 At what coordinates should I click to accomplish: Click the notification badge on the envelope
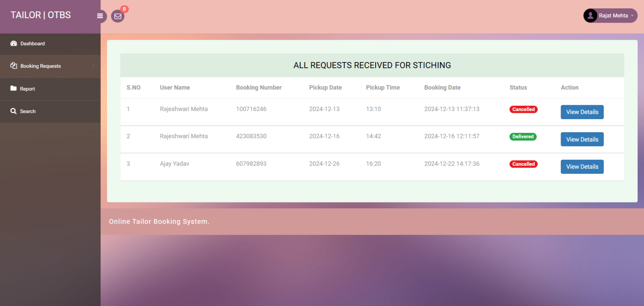(x=124, y=8)
